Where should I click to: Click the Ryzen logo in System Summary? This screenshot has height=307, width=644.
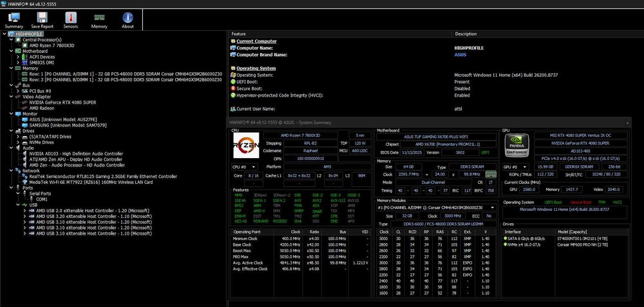[246, 145]
